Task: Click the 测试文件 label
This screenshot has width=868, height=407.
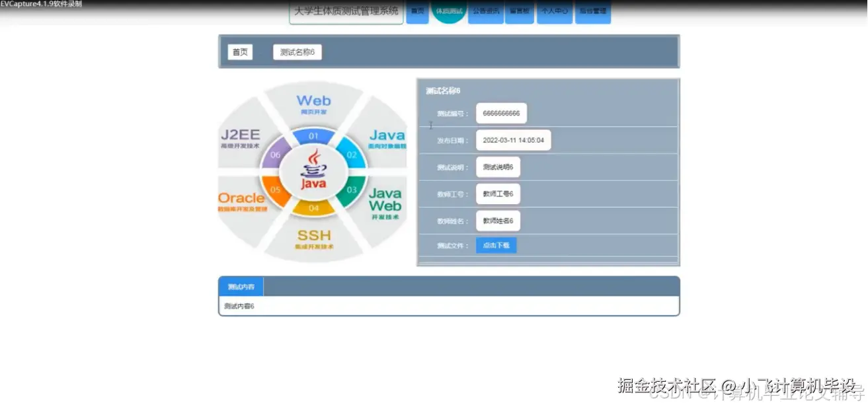Action: tap(453, 246)
